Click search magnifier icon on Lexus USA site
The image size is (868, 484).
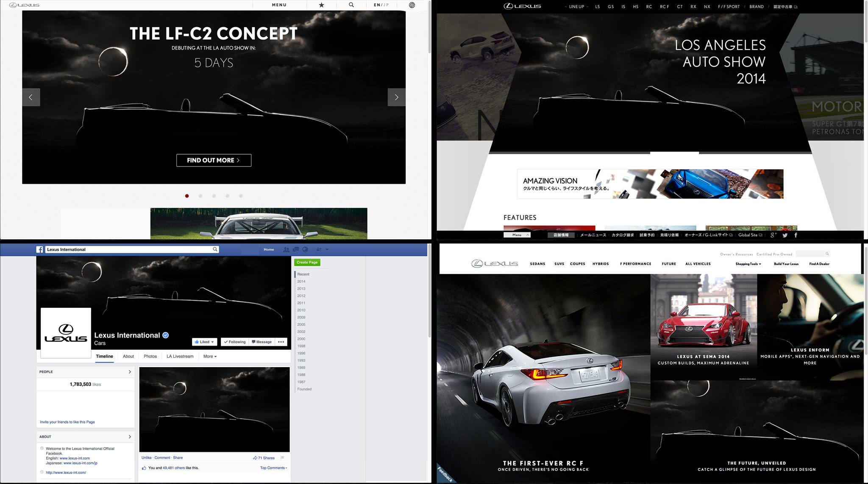pyautogui.click(x=827, y=254)
